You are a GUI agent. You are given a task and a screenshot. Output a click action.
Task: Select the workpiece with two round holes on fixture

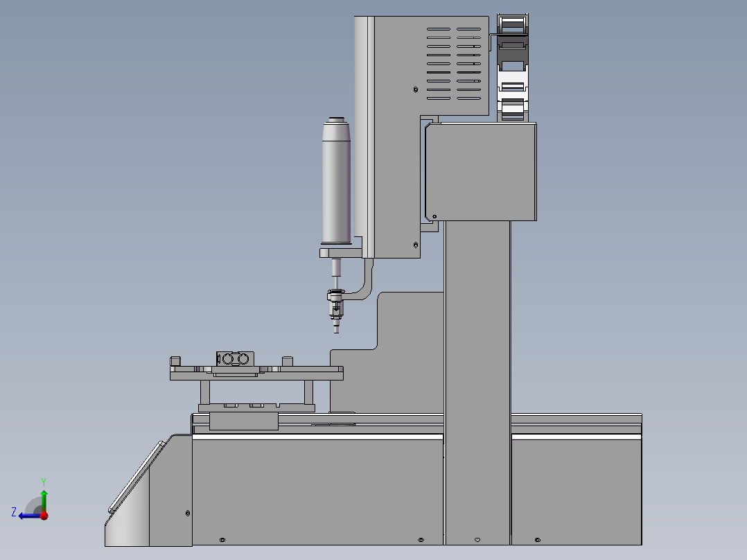coord(235,359)
